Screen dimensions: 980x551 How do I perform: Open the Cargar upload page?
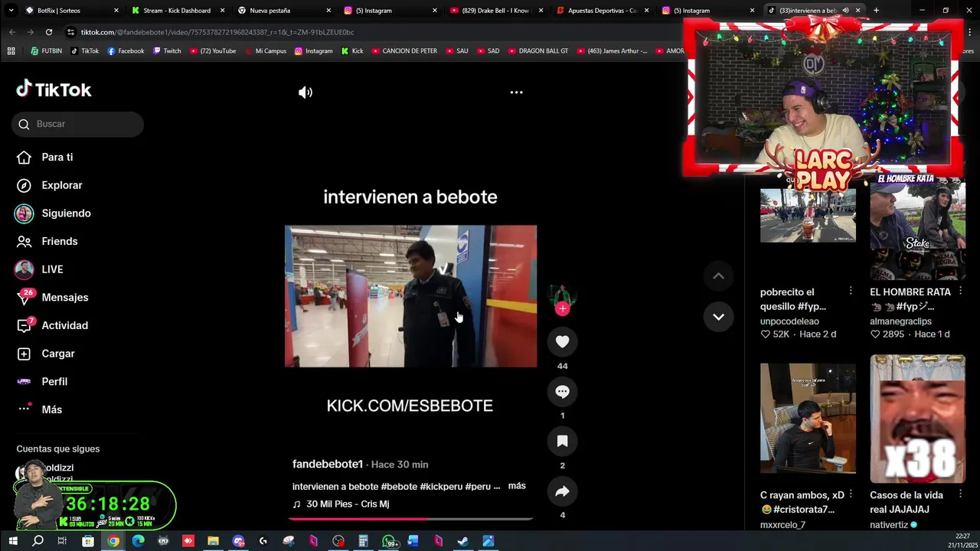click(x=46, y=354)
